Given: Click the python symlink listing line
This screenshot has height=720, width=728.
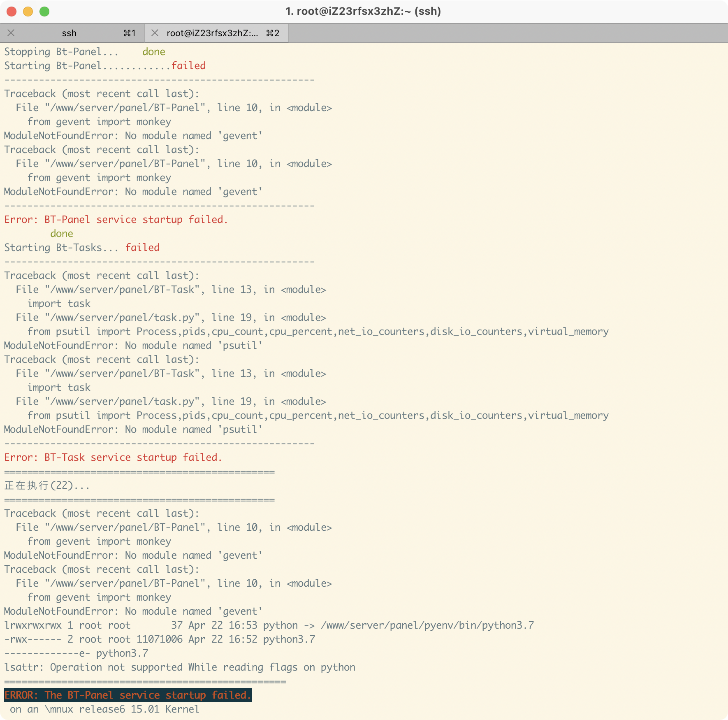Looking at the screenshot, I should click(269, 625).
